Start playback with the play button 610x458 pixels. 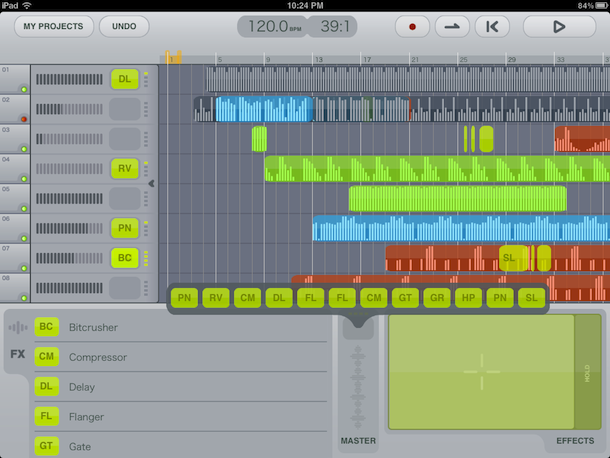(558, 27)
